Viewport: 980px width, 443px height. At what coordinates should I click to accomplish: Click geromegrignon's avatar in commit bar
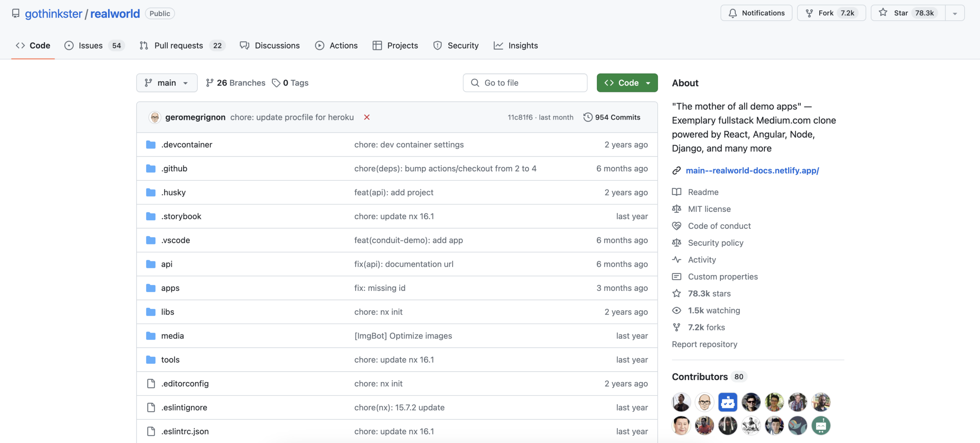[x=155, y=117]
